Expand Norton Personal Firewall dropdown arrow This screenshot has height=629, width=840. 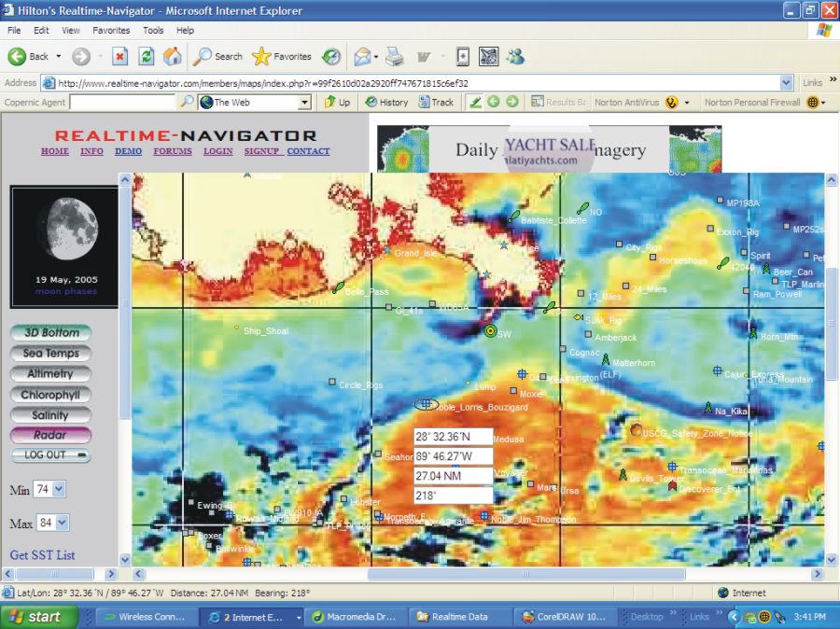coord(823,102)
